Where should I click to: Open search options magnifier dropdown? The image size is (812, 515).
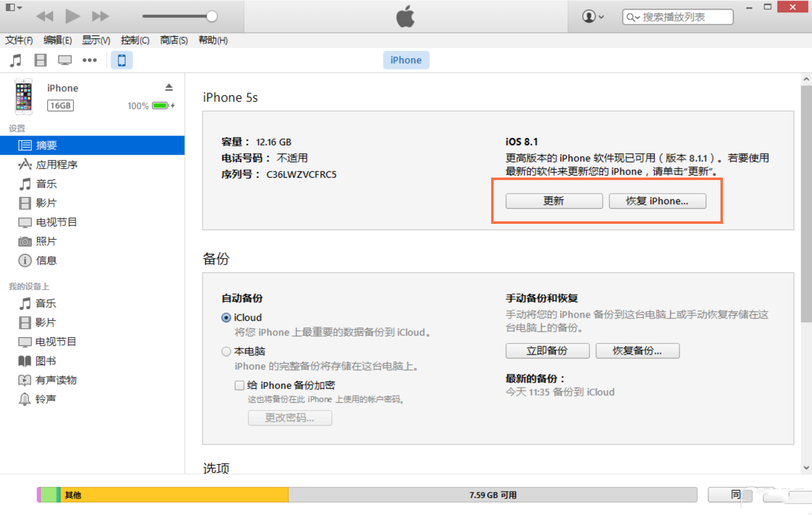[632, 18]
